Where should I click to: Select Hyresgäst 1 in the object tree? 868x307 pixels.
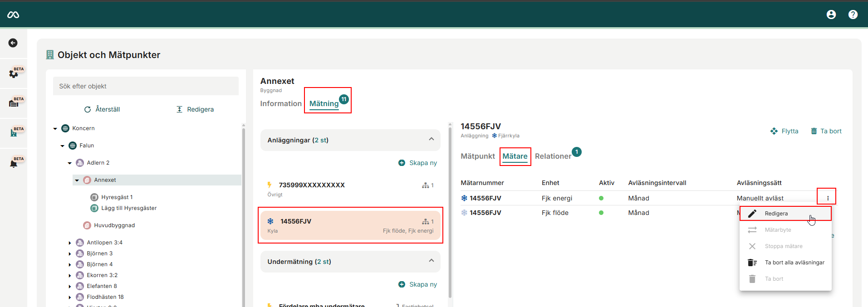(x=117, y=197)
